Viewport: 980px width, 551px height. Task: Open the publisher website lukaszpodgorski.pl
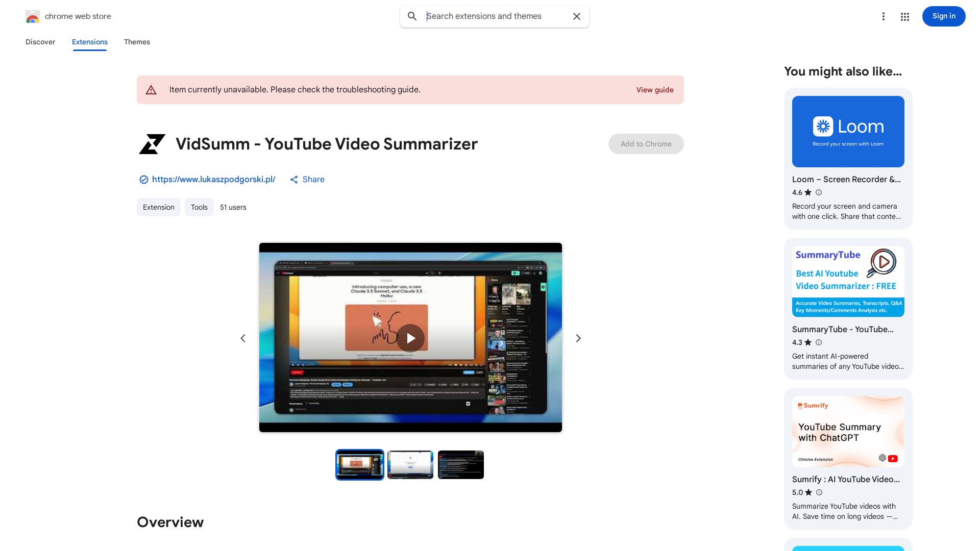[x=213, y=180]
